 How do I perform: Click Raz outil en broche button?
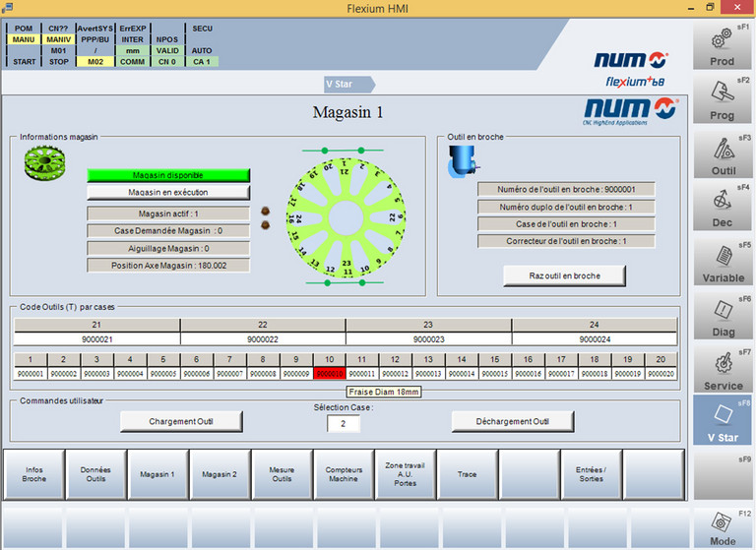tap(550, 275)
